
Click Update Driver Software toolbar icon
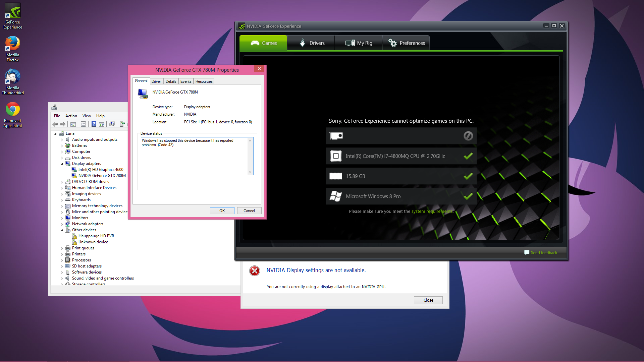point(122,124)
